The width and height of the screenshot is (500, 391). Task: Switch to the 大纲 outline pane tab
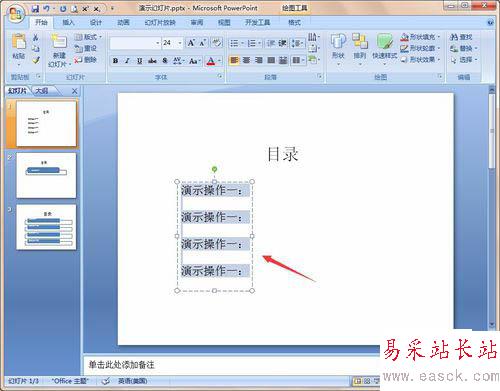(x=42, y=91)
